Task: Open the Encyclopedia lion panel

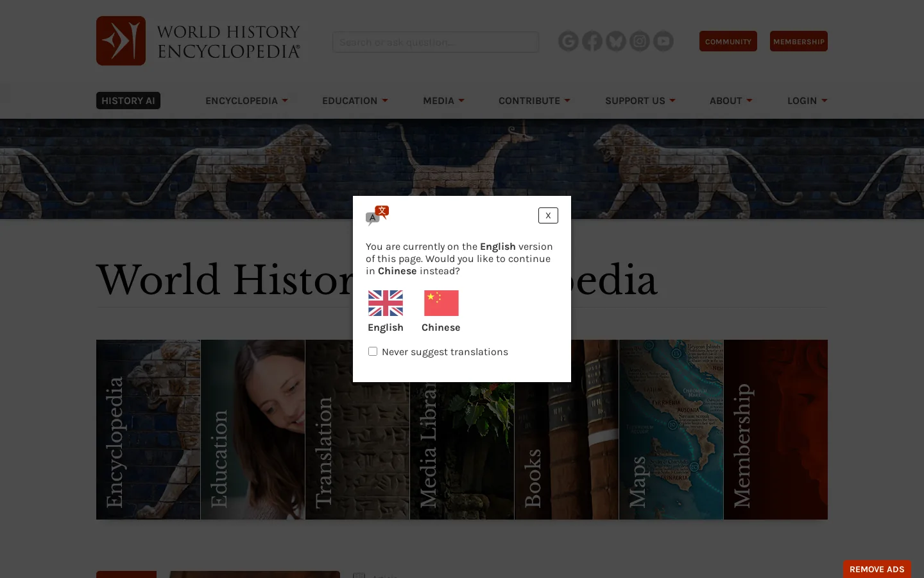Action: point(148,430)
